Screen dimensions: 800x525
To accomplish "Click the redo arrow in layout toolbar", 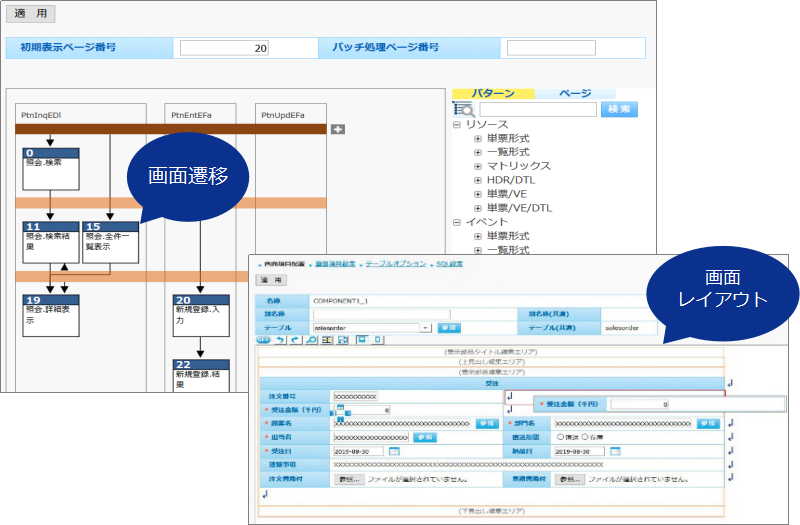I will 297,340.
